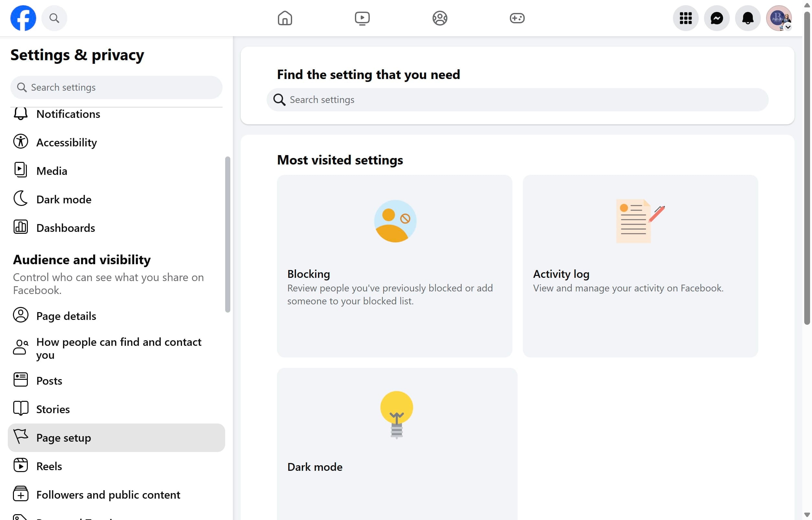
Task: Click the Accessibility person icon in sidebar
Action: (21, 141)
